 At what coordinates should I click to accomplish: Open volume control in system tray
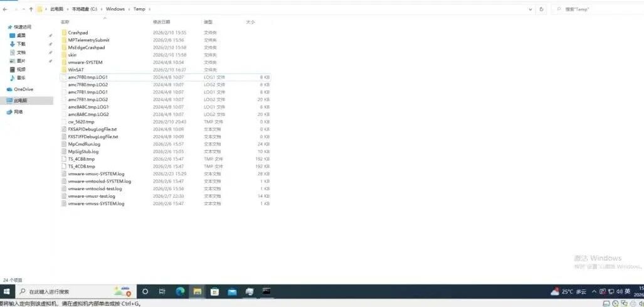point(620,291)
